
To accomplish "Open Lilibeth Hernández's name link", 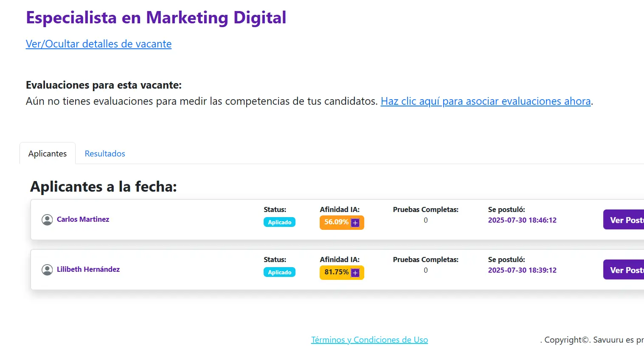I will click(x=88, y=269).
